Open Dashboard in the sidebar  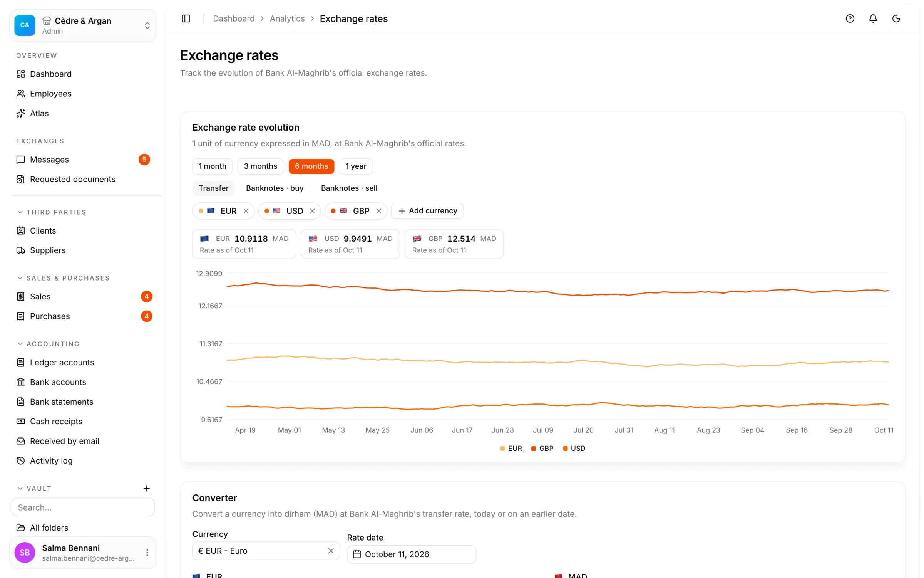coord(84,74)
